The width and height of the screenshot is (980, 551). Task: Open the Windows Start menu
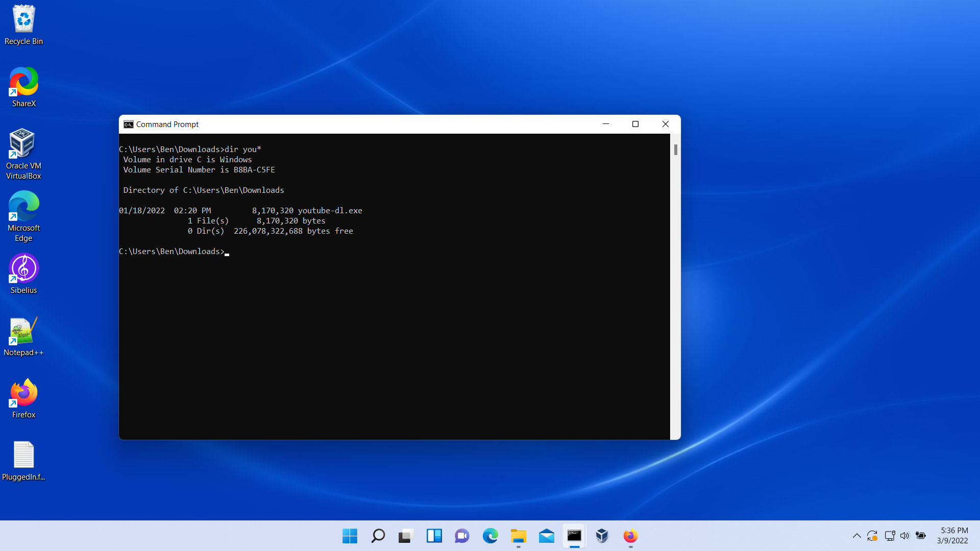click(350, 536)
